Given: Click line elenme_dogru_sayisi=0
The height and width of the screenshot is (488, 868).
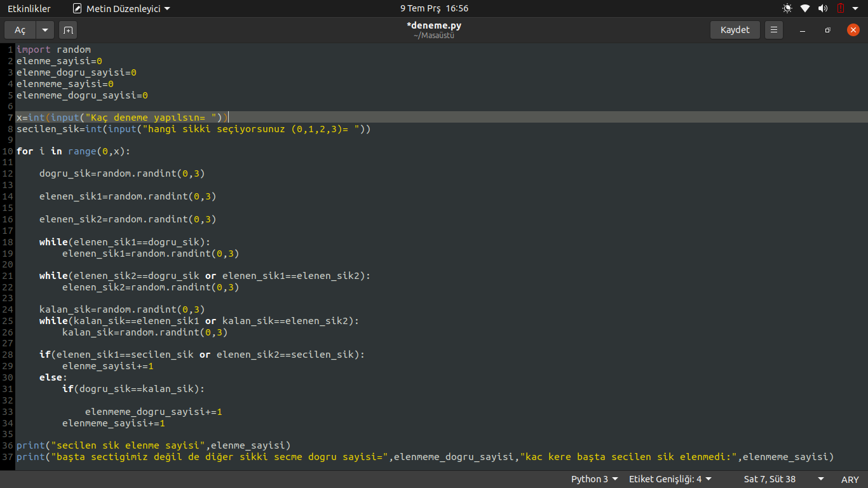Looking at the screenshot, I should click(76, 72).
